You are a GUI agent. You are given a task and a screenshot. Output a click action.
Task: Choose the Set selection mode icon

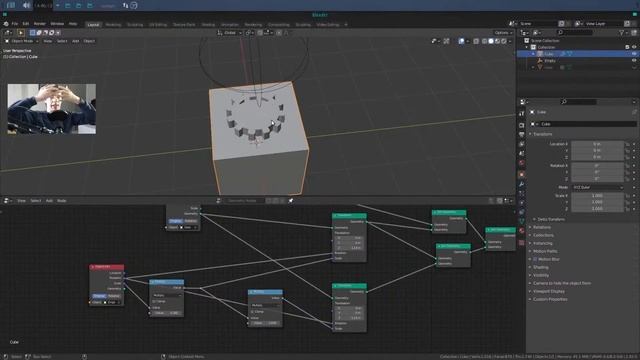(33, 33)
